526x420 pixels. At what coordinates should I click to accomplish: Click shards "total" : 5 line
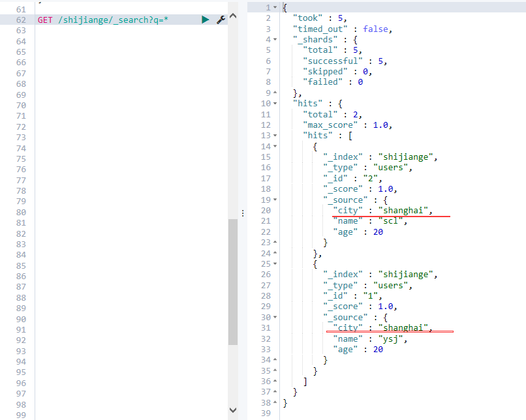click(x=332, y=50)
